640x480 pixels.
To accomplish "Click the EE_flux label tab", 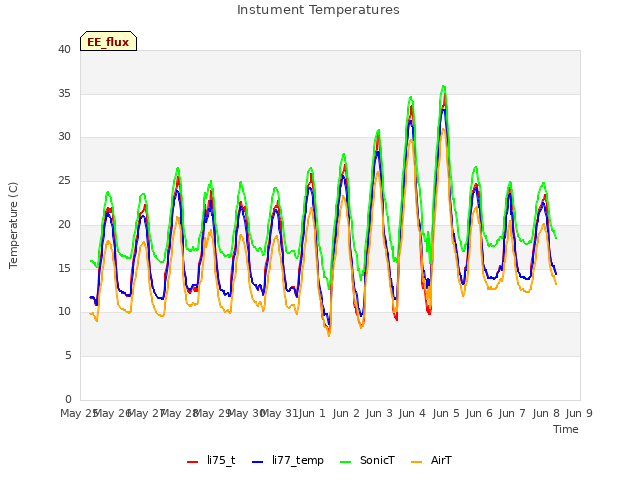I will pyautogui.click(x=108, y=41).
